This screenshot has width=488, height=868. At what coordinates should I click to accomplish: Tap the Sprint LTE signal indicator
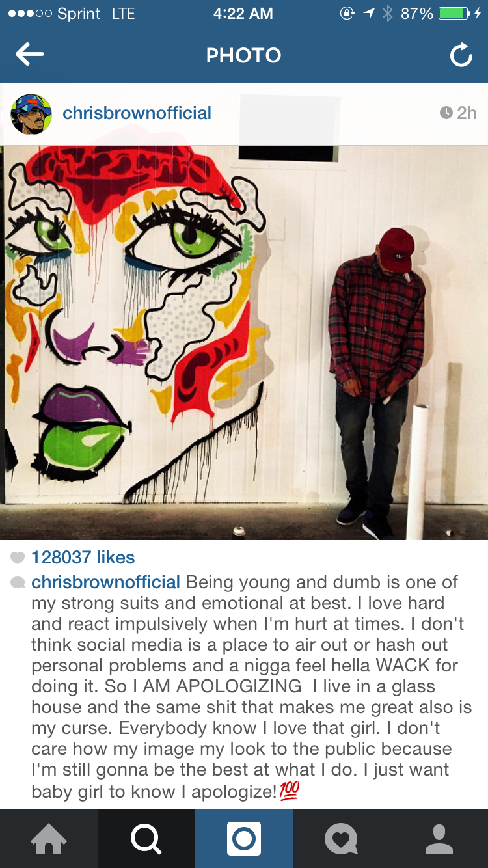coord(73,14)
